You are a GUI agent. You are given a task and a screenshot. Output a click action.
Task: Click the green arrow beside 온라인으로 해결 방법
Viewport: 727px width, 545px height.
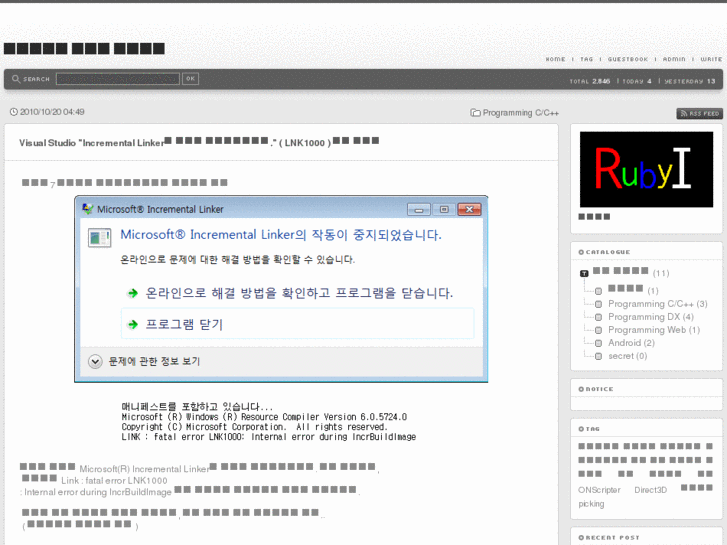point(133,293)
